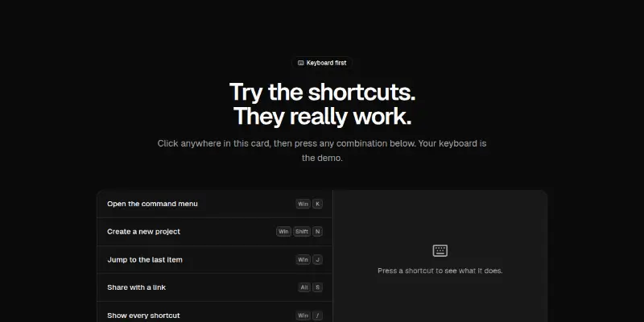Image resolution: width=644 pixels, height=322 pixels.
Task: Choose the Create a new project shortcut row
Action: point(215,232)
